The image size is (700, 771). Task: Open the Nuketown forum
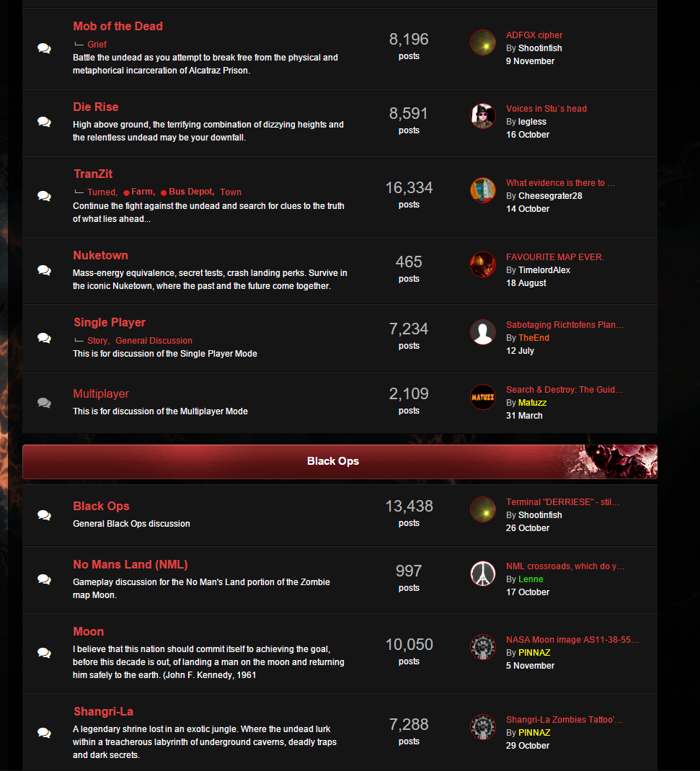coord(101,255)
